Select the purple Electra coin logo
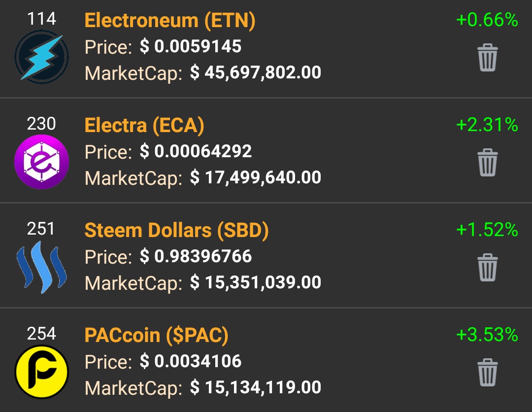Viewport: 532px width, 412px height. tap(41, 162)
